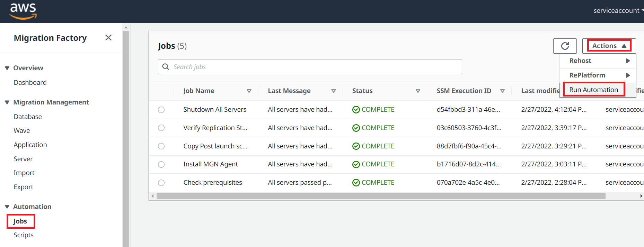
Task: Click the 2/27/2022, 4:12:04 P... timestamp
Action: click(x=554, y=109)
